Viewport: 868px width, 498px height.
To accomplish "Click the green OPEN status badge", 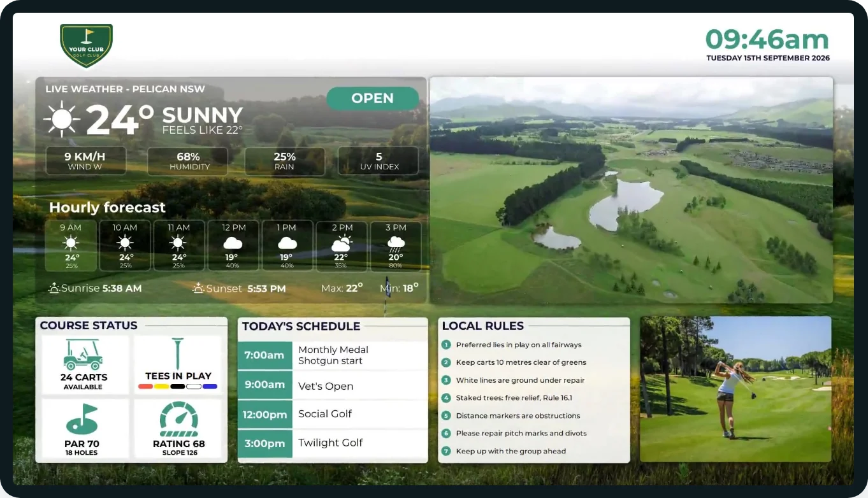I will [x=373, y=99].
